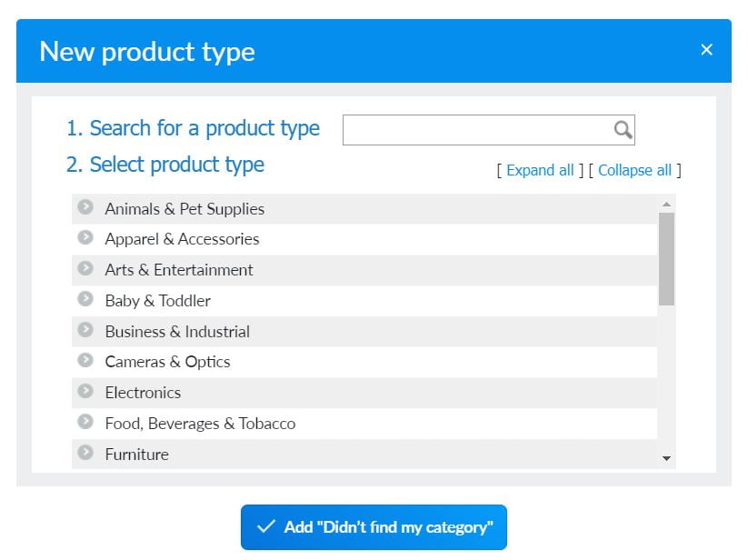Add "Didn't find my category" button

point(374,527)
